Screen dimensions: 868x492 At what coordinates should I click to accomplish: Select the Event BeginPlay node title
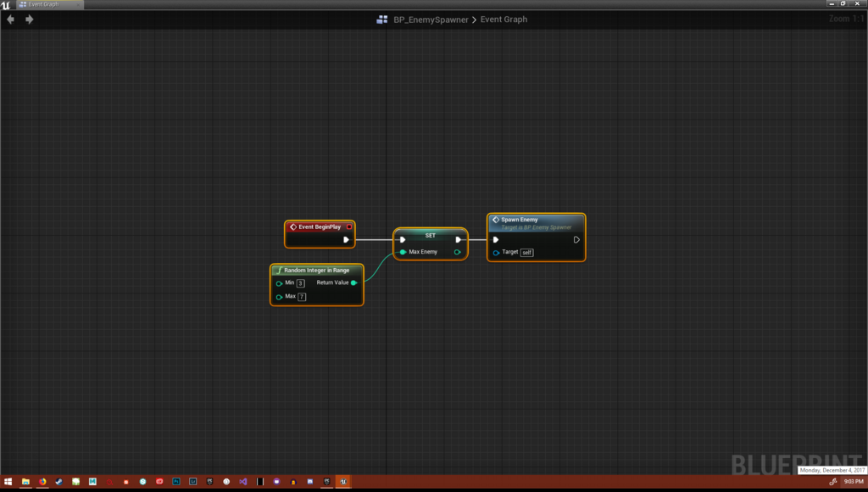click(320, 226)
